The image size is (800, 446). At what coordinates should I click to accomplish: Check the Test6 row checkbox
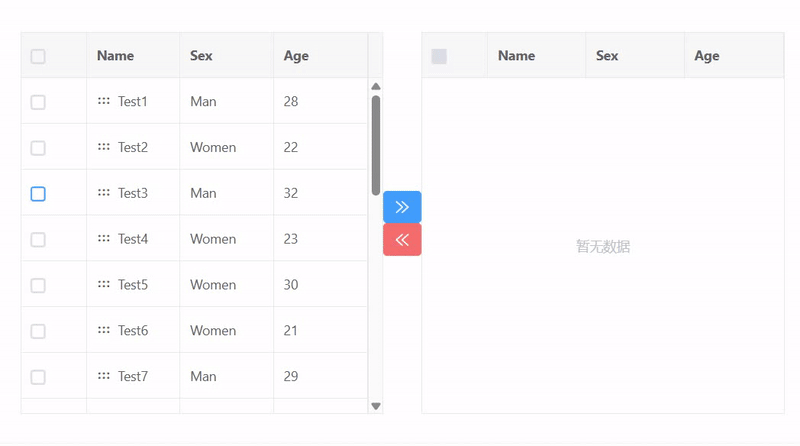click(38, 331)
